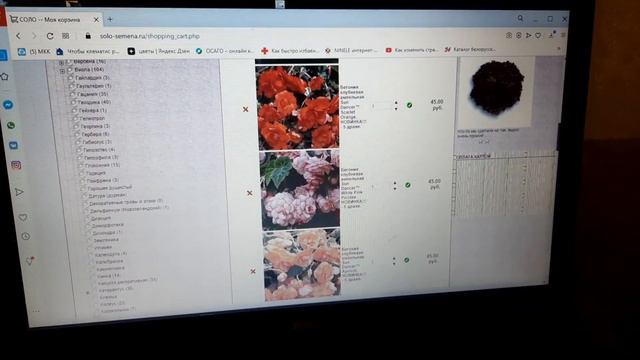Adjust quantity stepper for White Pink begonia
640x360 pixels.
(395, 186)
